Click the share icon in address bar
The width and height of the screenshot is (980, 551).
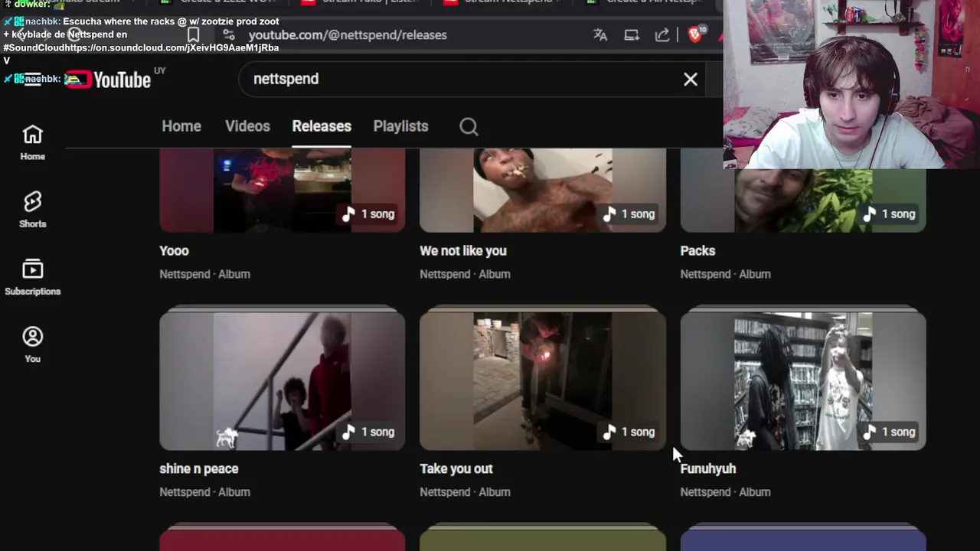662,35
